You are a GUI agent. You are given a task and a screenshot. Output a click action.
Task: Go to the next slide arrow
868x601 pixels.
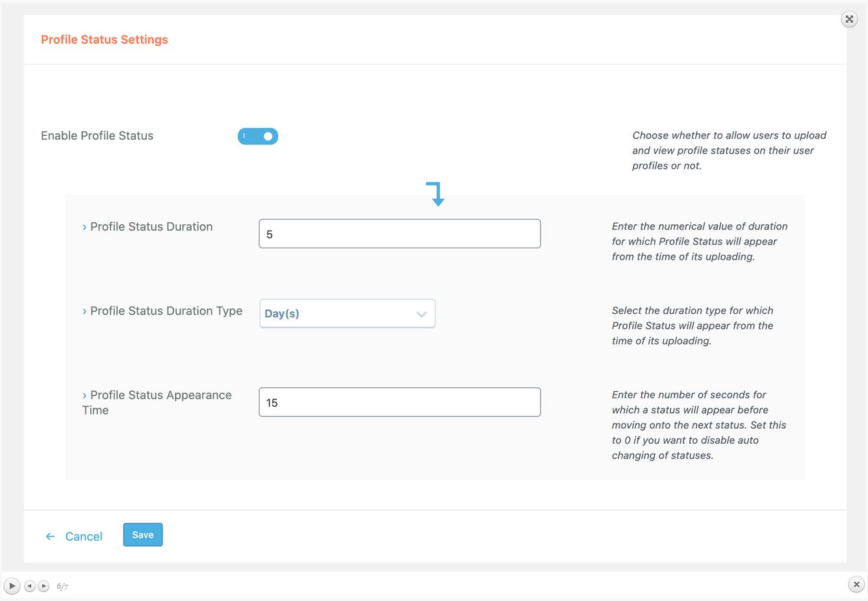pos(44,586)
